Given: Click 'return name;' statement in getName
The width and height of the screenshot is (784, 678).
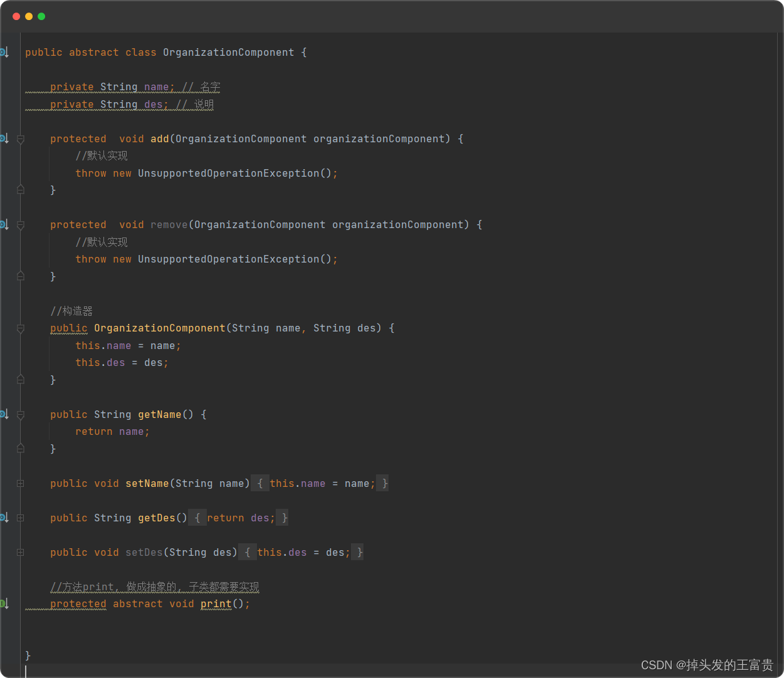Looking at the screenshot, I should (113, 431).
